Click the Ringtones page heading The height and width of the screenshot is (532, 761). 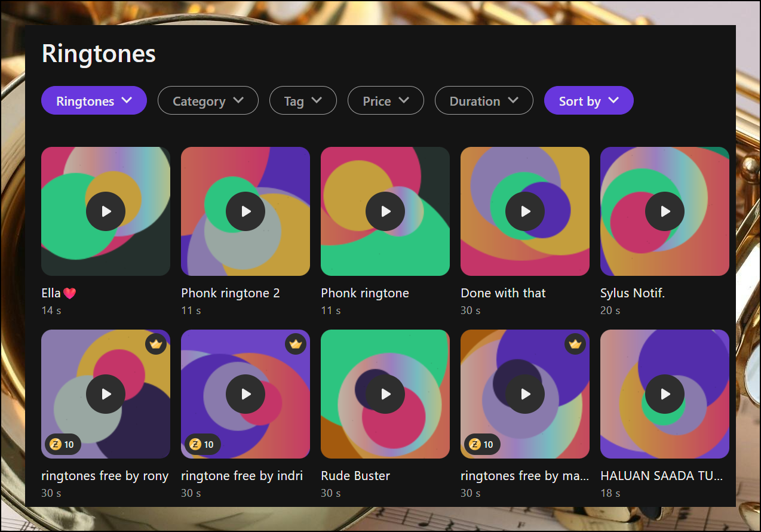pos(99,54)
